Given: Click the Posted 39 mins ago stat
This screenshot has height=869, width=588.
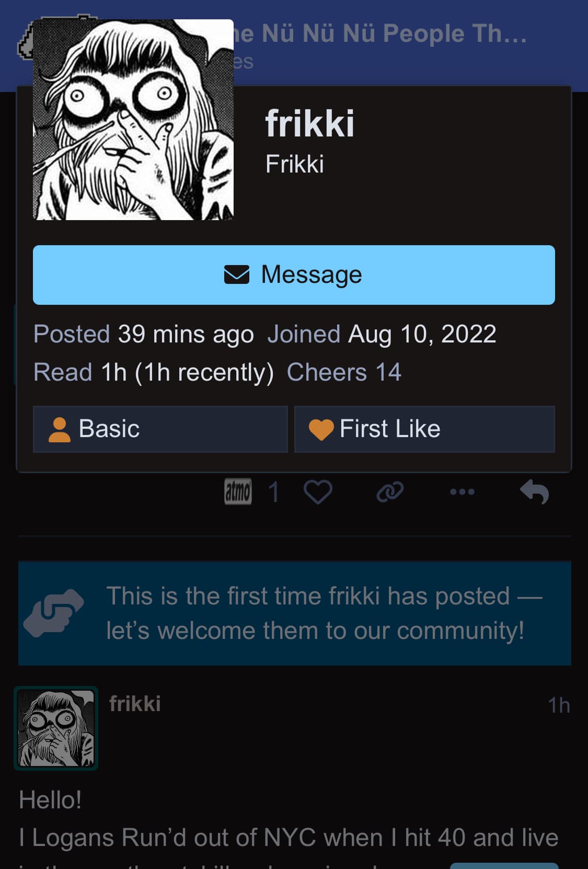Looking at the screenshot, I should (x=144, y=334).
